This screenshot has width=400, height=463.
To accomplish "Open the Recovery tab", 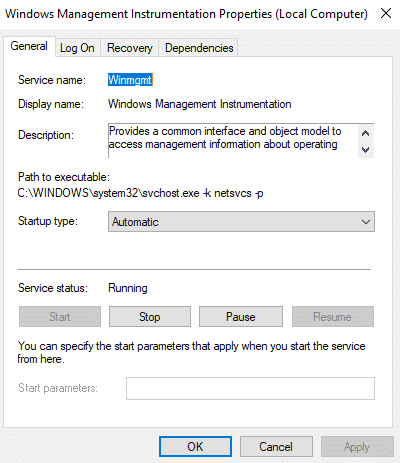I will tap(130, 48).
